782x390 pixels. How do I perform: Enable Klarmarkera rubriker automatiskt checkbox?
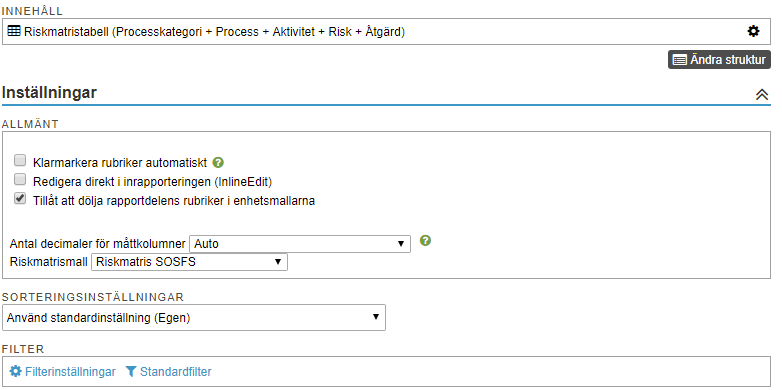pyautogui.click(x=20, y=161)
